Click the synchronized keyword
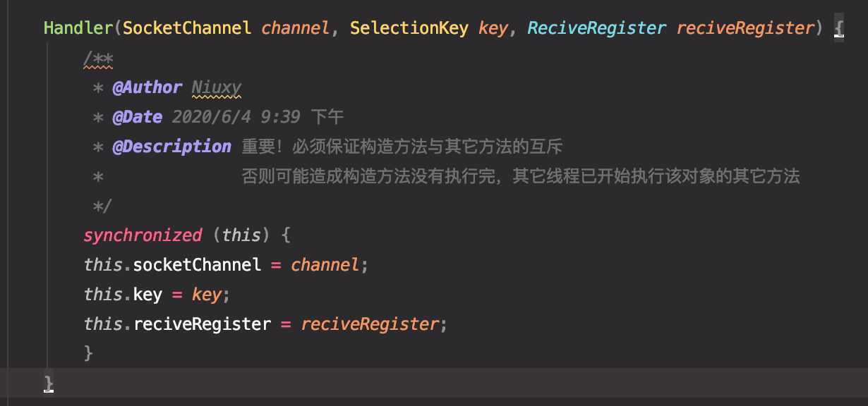Screen dimensions: 868x406 pyautogui.click(x=143, y=235)
